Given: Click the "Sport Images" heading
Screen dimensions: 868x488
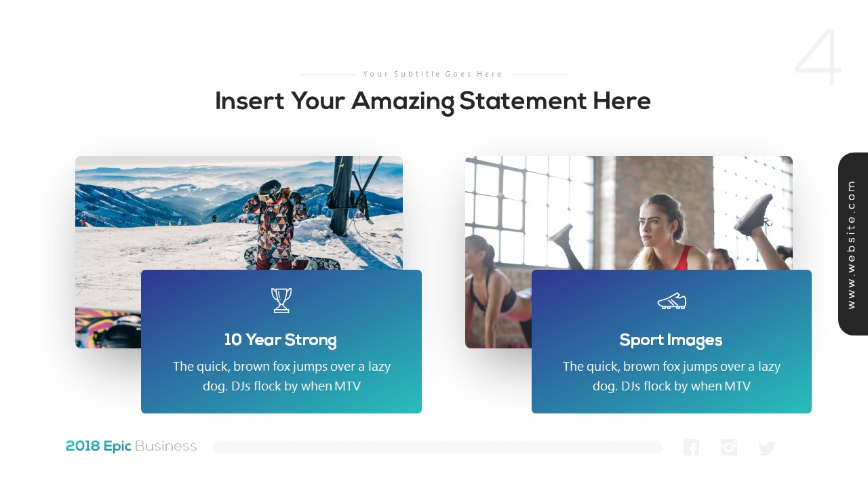Looking at the screenshot, I should pyautogui.click(x=671, y=340).
